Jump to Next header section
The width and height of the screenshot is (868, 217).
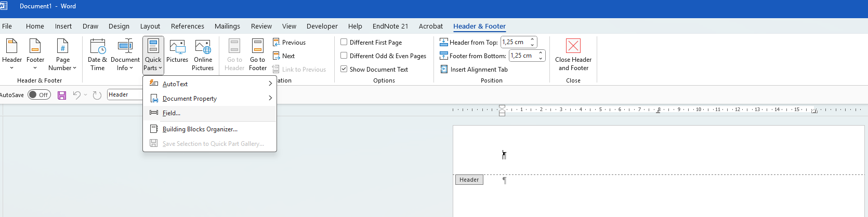coord(288,56)
